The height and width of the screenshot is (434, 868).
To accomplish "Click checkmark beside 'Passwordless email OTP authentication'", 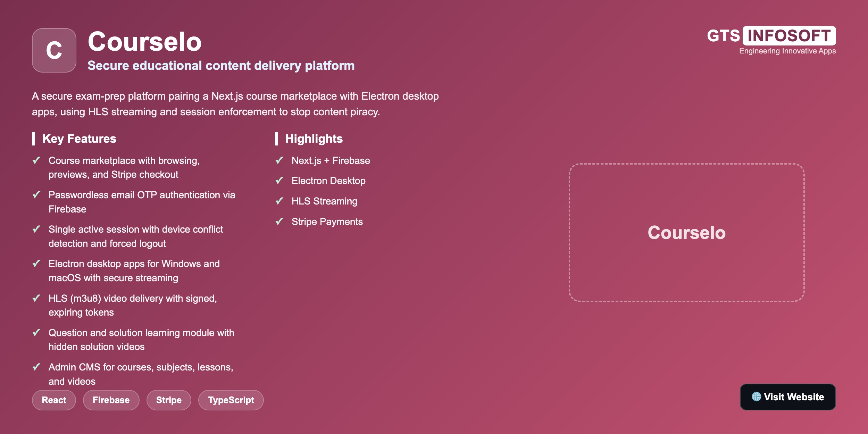I will (x=36, y=195).
